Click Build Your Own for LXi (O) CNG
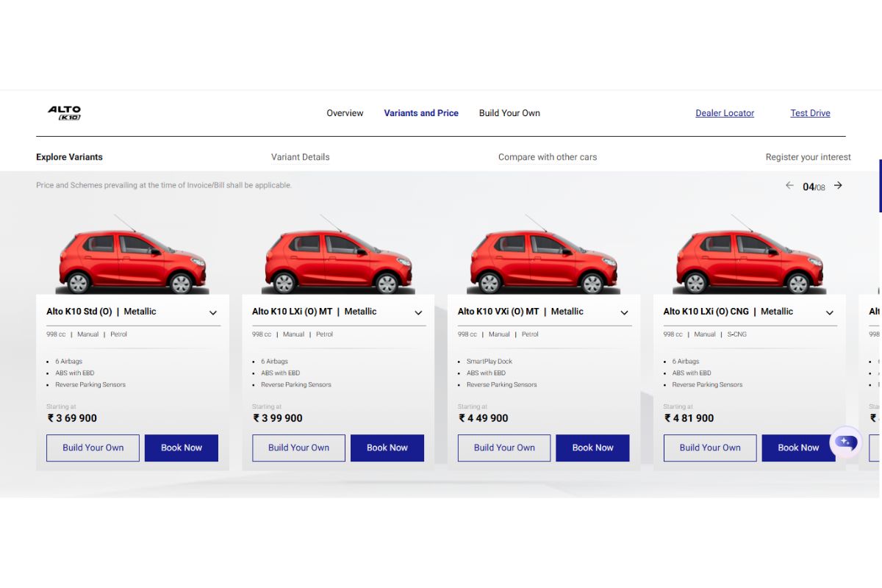Screen dimensions: 882x588 click(x=710, y=448)
